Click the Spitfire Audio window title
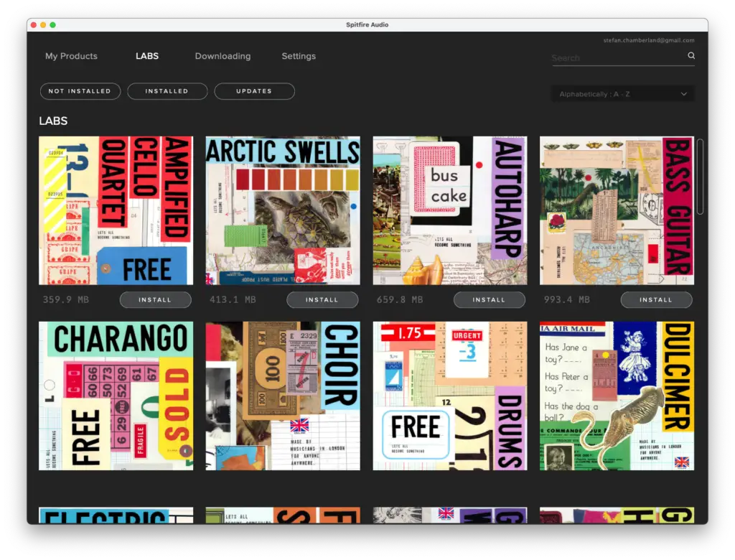The image size is (735, 560). [367, 25]
